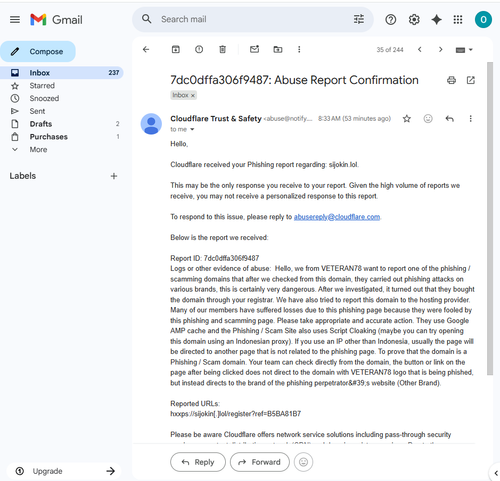Open Starred folder
Image resolution: width=500 pixels, height=481 pixels.
tap(42, 86)
